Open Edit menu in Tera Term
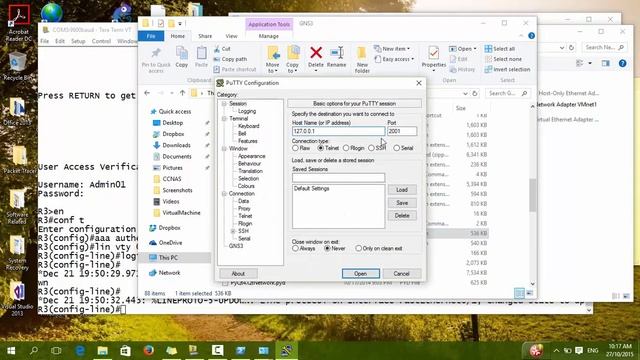 pos(60,41)
